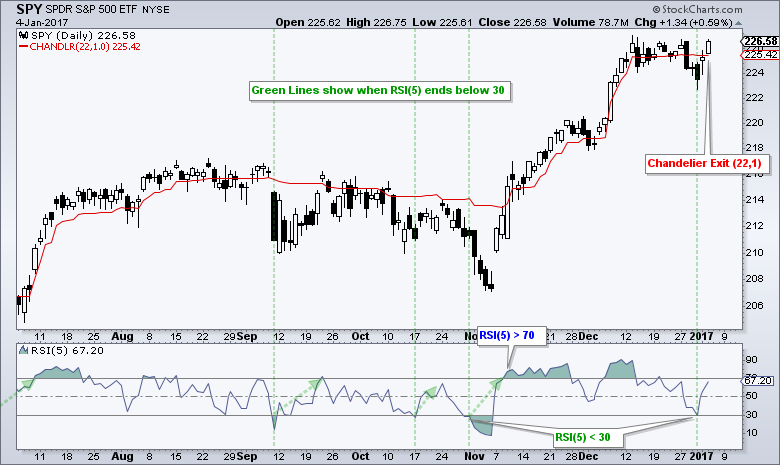Image resolution: width=780 pixels, height=465 pixels.
Task: Click the High 226.75 value
Action: point(376,22)
